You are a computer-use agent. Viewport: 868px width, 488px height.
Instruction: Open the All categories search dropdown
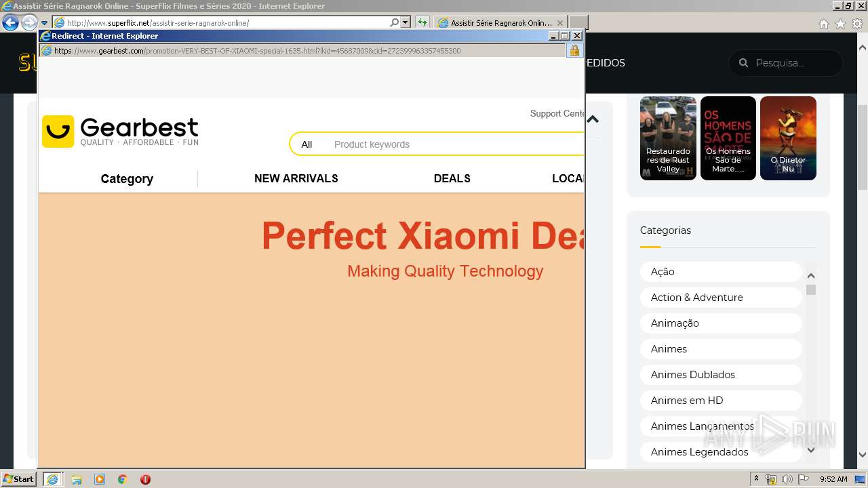(x=307, y=144)
